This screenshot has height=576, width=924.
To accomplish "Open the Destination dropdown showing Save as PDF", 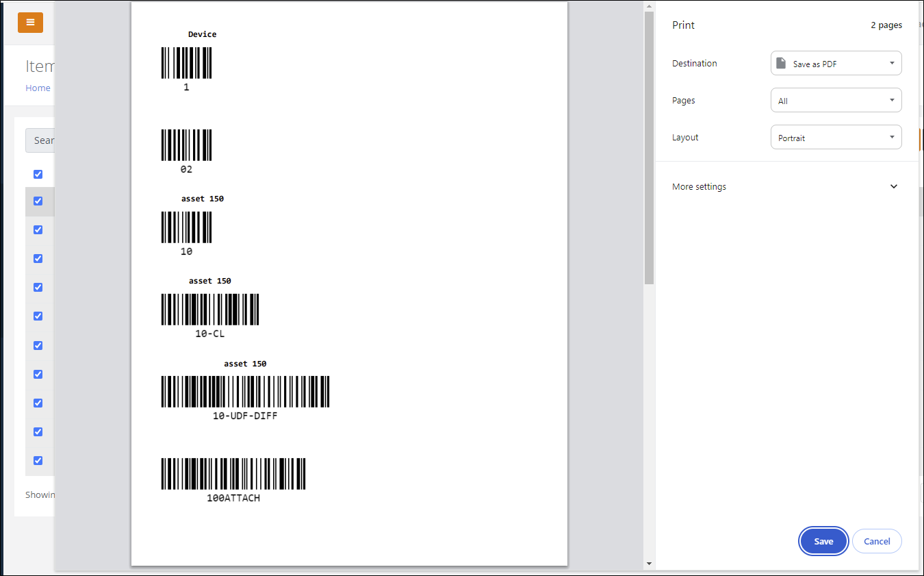I will pos(836,63).
